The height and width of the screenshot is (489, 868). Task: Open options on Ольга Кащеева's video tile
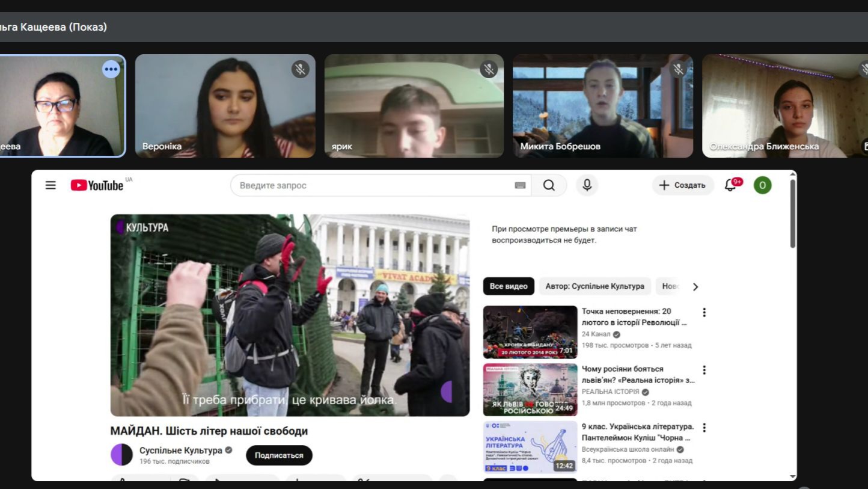tap(111, 69)
